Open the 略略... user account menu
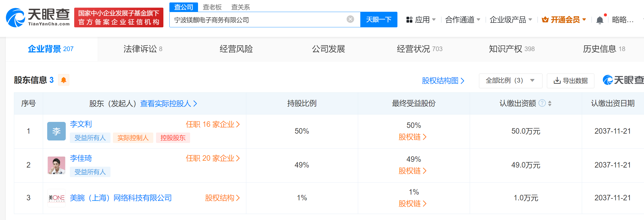 [x=623, y=20]
